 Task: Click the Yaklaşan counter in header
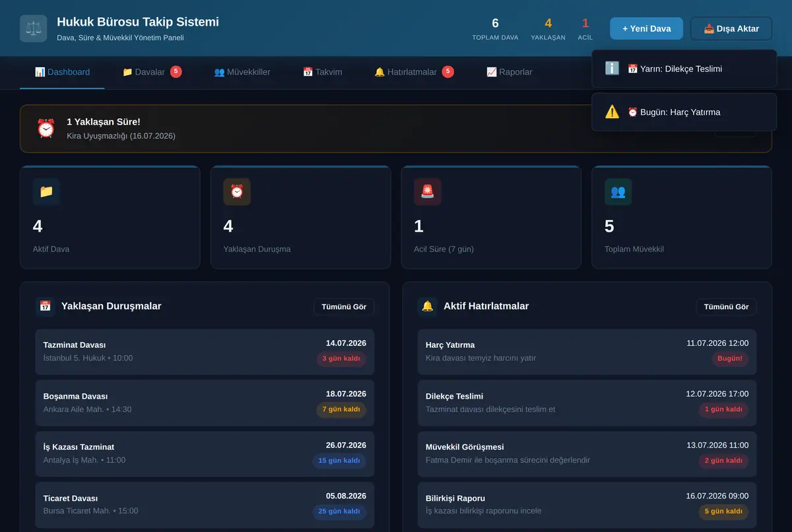548,28
